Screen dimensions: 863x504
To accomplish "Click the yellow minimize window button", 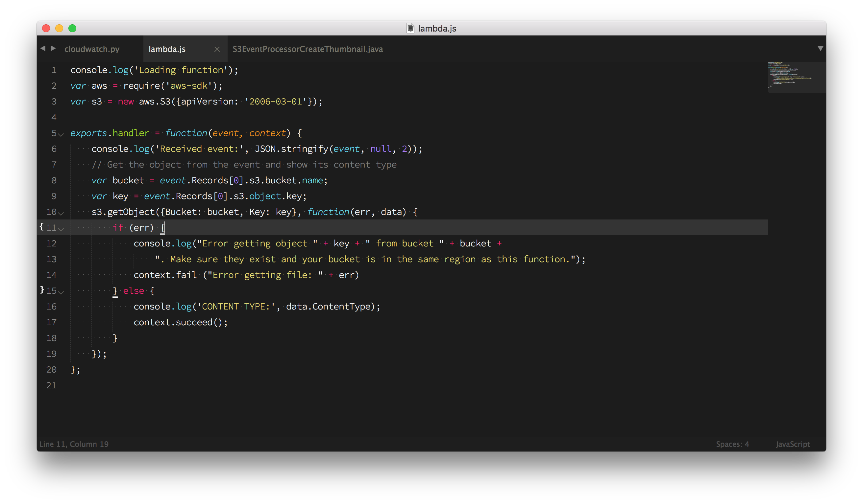I will pos(59,28).
